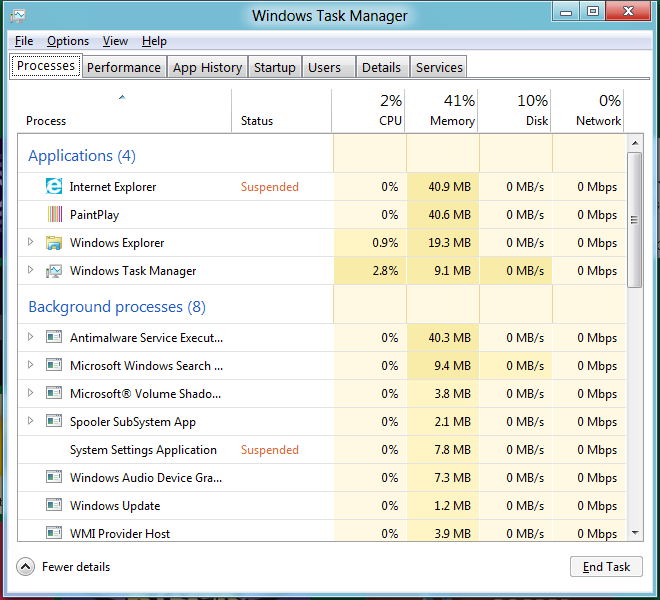The image size is (660, 600).
Task: Click Internet Explorer's Suspended status
Action: coord(269,187)
